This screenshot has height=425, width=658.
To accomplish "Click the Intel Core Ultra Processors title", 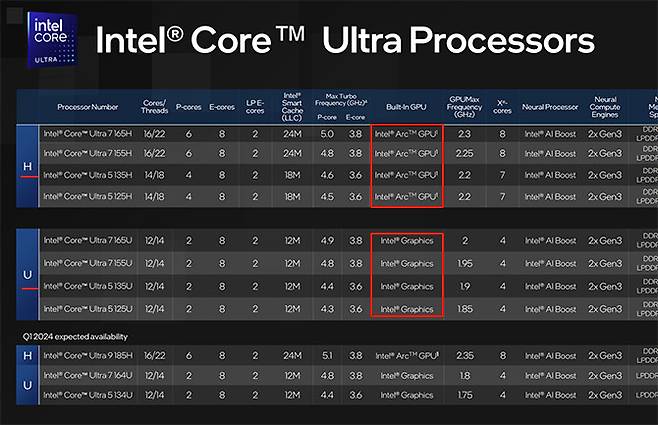I will tap(344, 41).
